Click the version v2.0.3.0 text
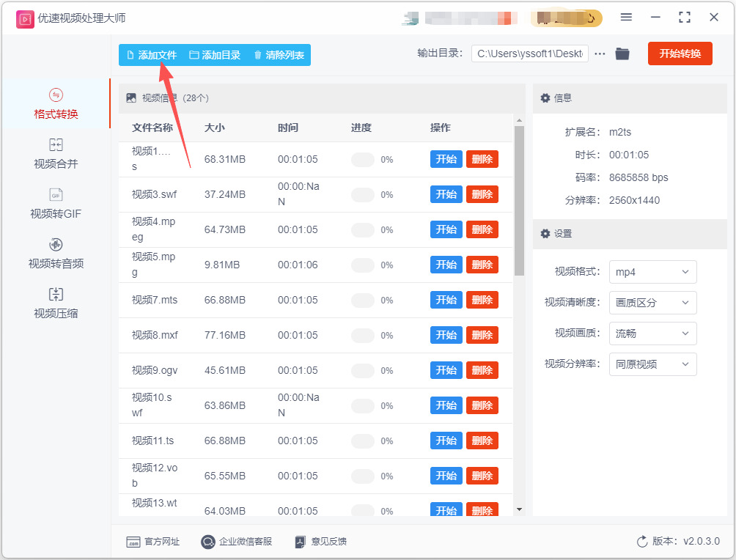Viewport: 736px width, 560px height. (x=685, y=541)
